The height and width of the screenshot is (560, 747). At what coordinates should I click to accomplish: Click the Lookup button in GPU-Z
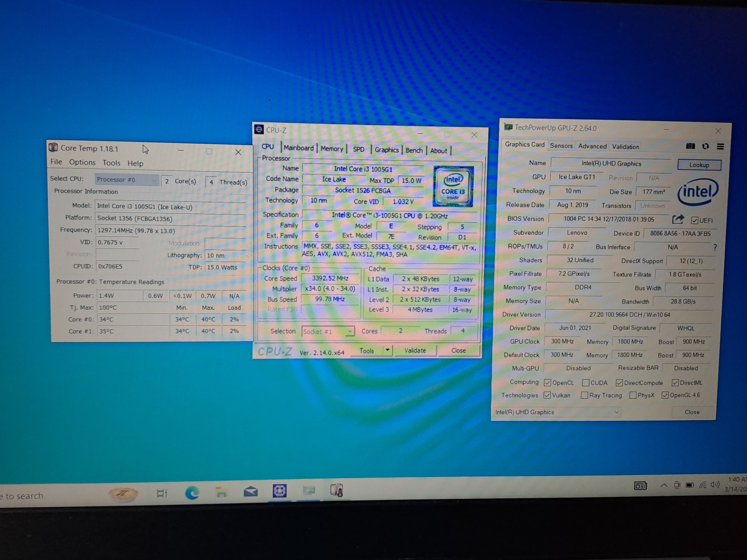coord(699,165)
